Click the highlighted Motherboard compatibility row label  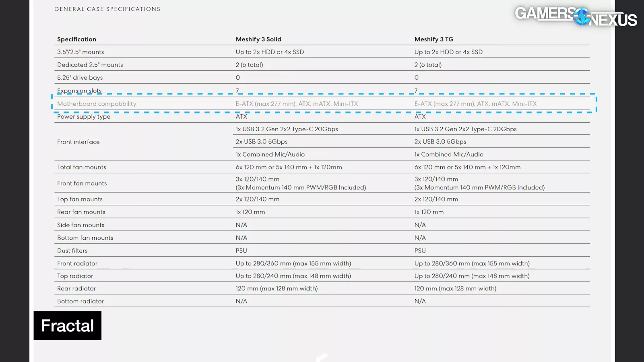pyautogui.click(x=97, y=104)
